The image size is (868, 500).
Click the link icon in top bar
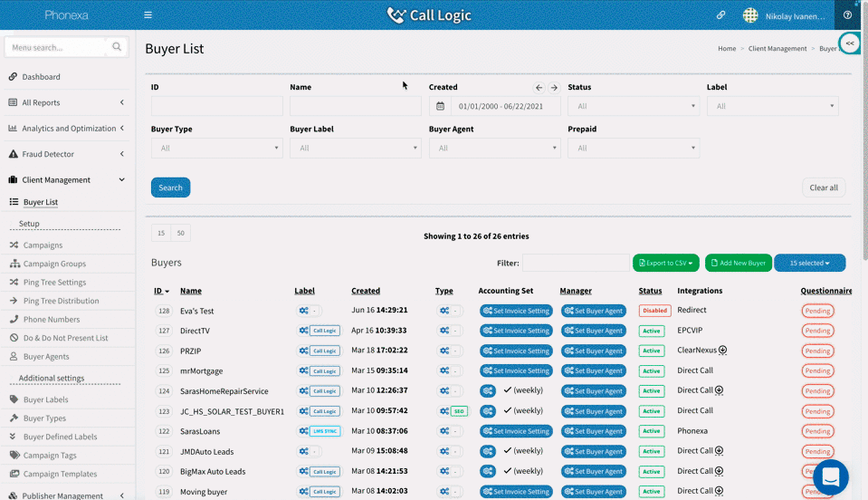coord(720,15)
